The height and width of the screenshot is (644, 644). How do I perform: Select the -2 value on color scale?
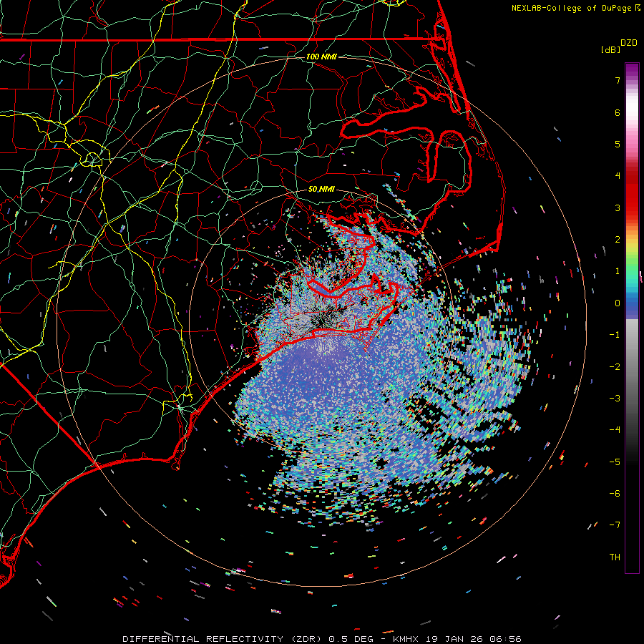point(615,367)
